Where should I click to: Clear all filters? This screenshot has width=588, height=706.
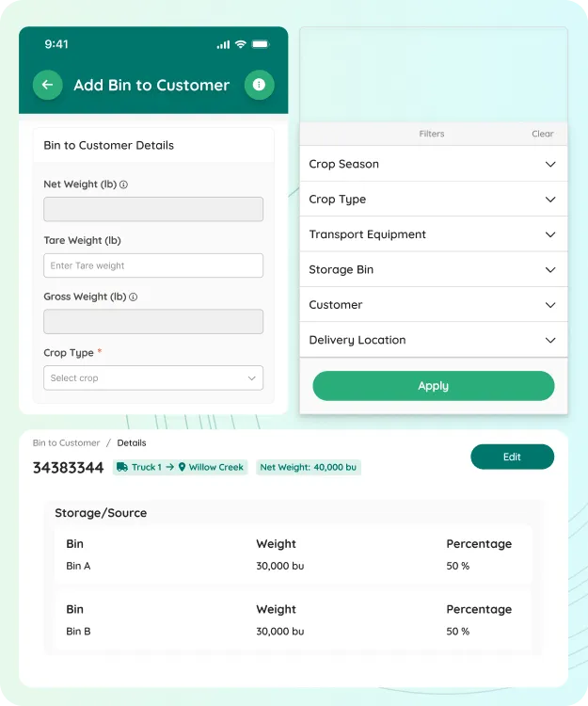(543, 134)
